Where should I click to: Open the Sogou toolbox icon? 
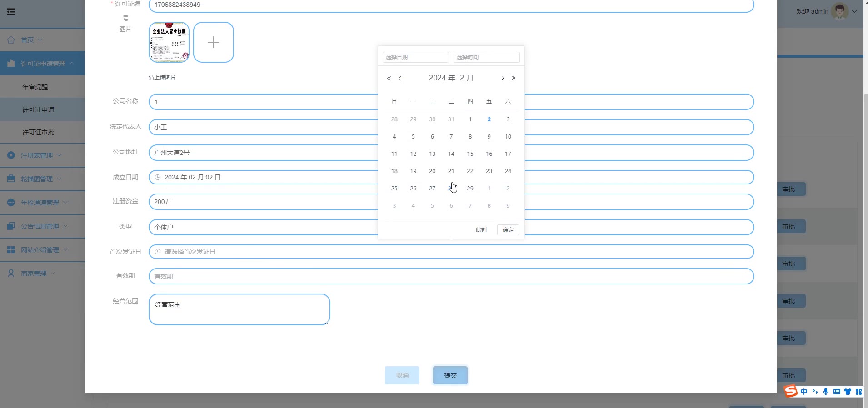pos(858,392)
